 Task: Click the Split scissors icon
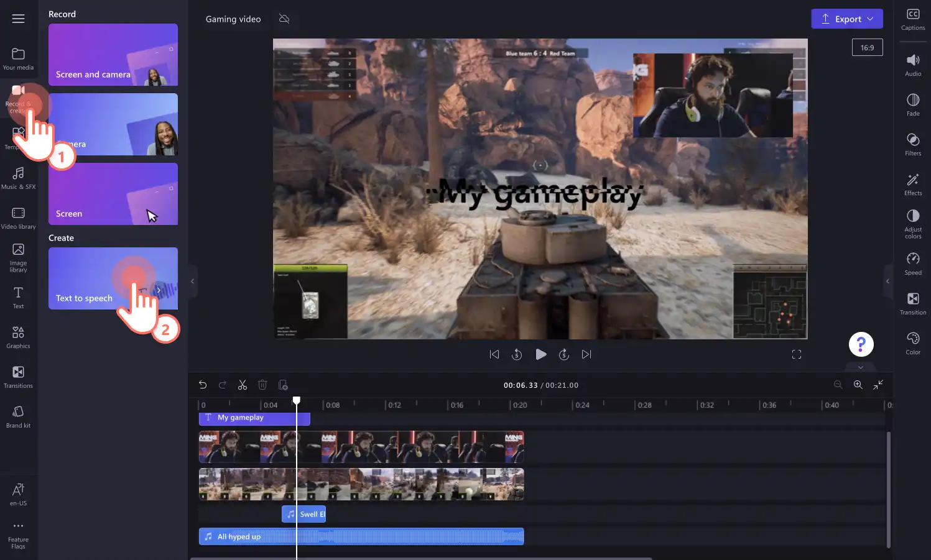(x=243, y=385)
